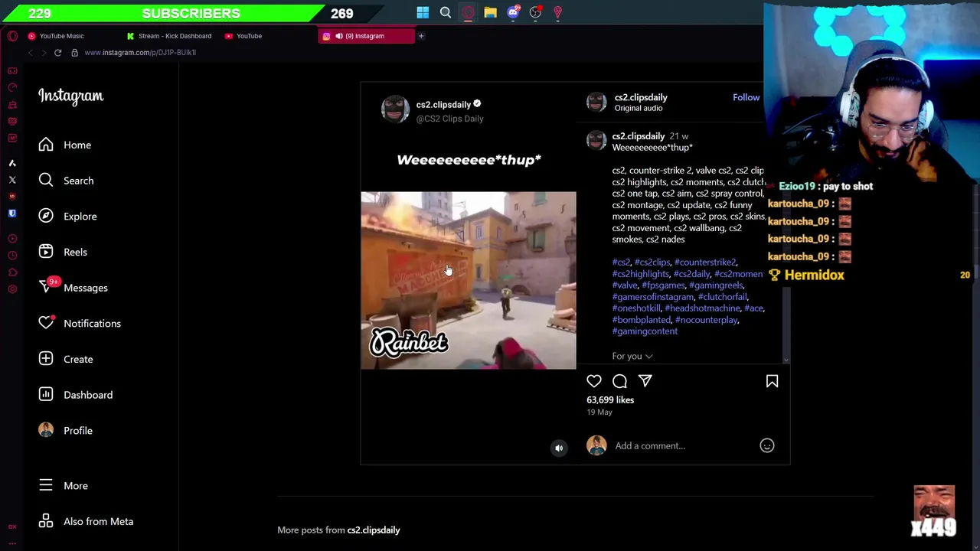The image size is (980, 551).
Task: Open Windows taskbar search
Action: point(445,12)
